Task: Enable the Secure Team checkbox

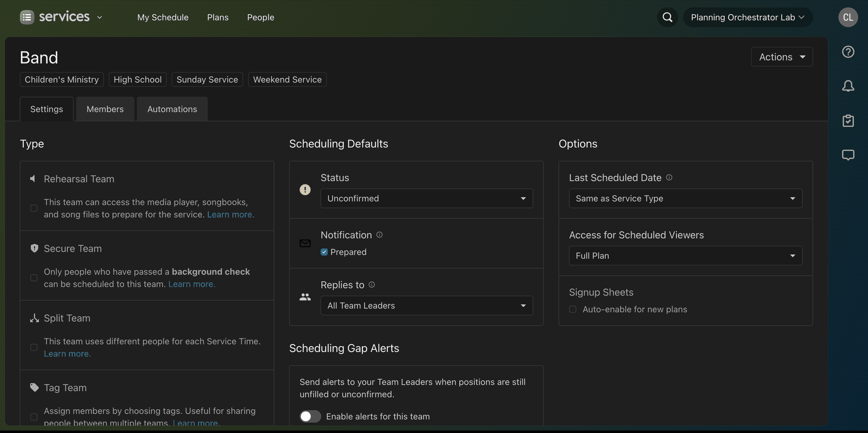Action: [x=34, y=278]
